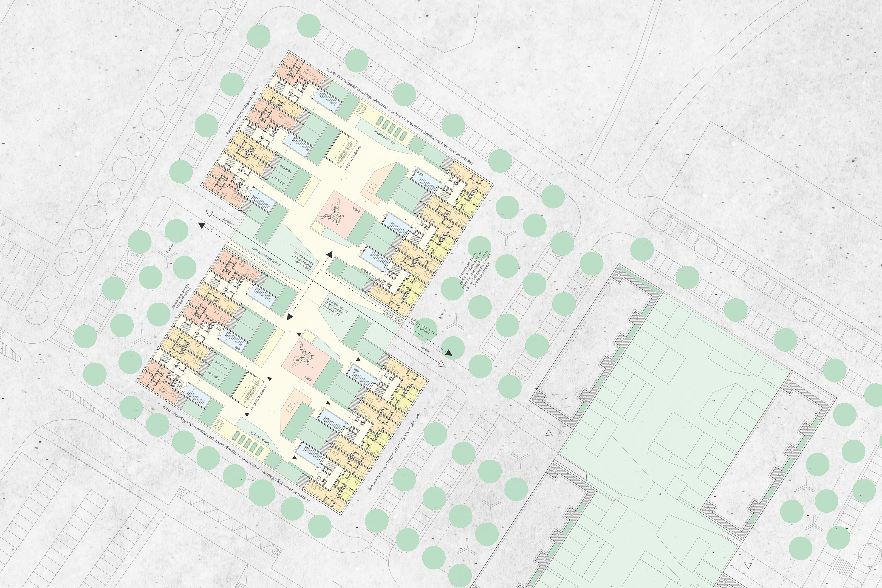This screenshot has width=882, height=588.
Task: Click the upward dashed-line arrowhead near 'kontrola vstupu'
Action: [x=330, y=254]
